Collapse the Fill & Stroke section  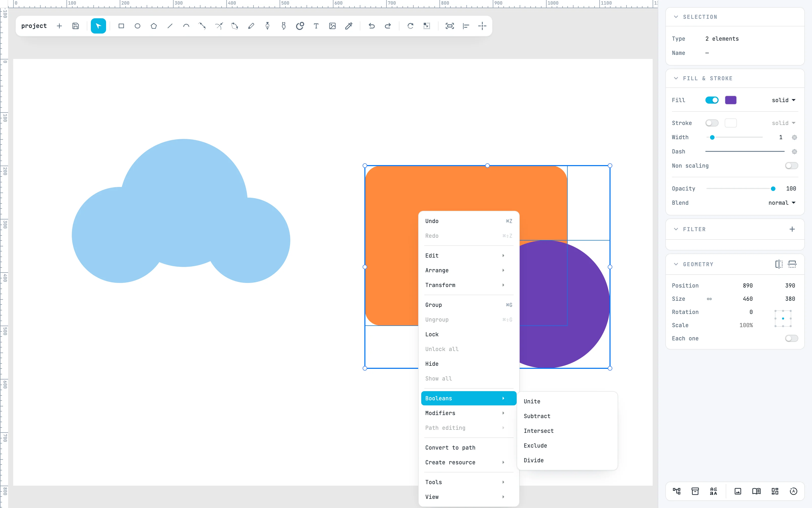tap(676, 78)
